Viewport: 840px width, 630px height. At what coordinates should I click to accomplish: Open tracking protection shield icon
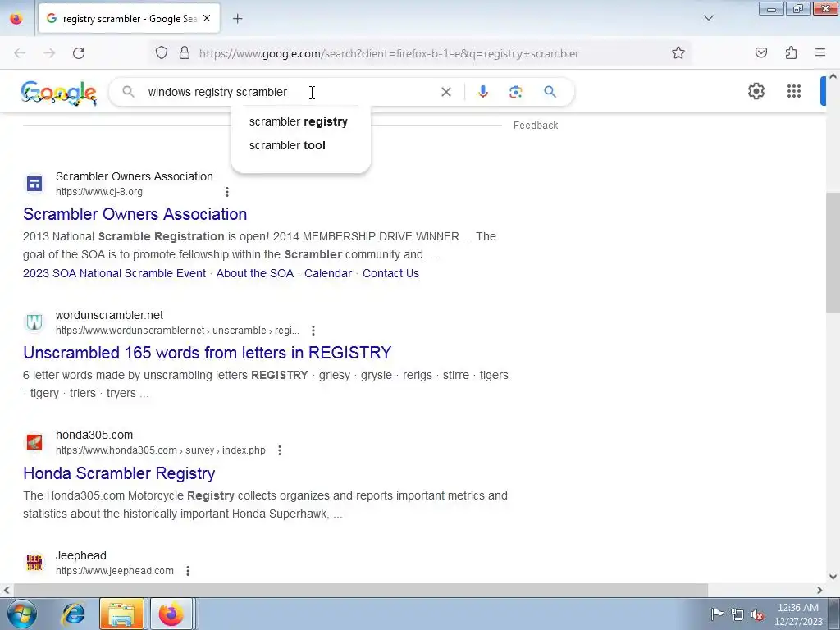point(162,52)
